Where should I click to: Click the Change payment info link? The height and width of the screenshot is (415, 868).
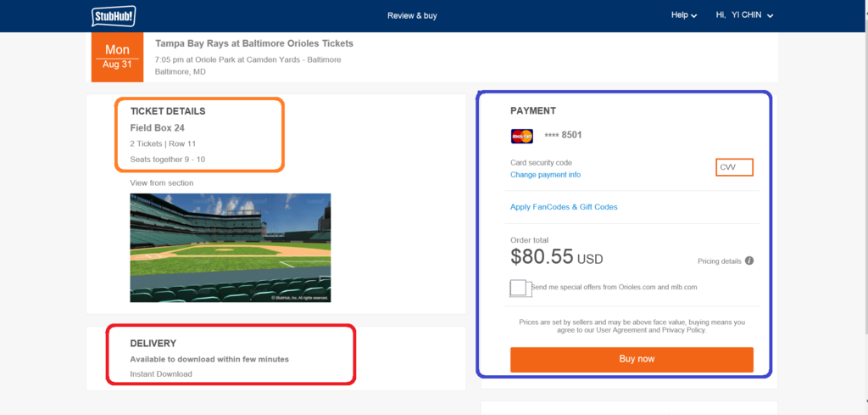545,175
